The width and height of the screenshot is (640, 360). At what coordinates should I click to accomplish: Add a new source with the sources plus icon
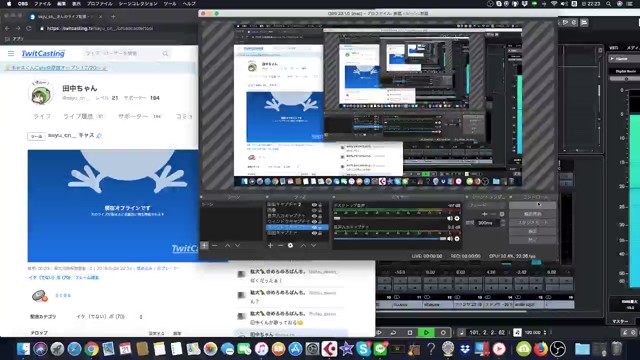[270, 245]
